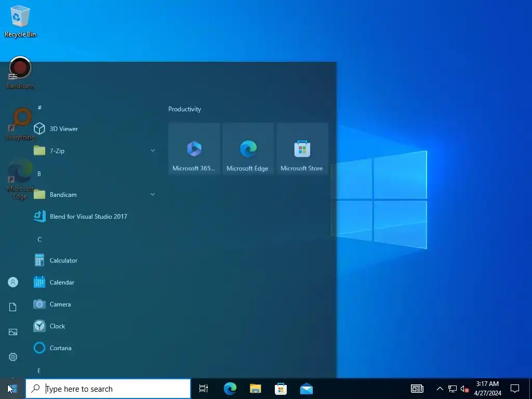Click the Productivity group header

(184, 109)
